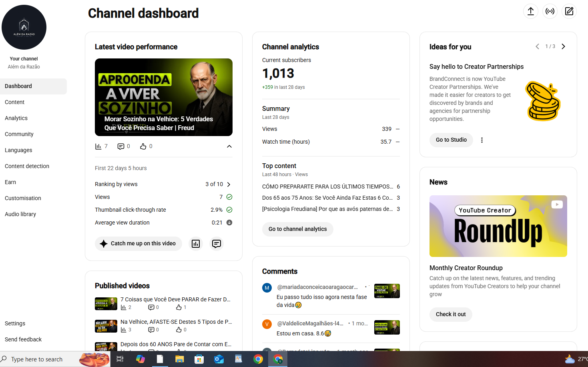
Task: Click Catch me up on this video
Action: pyautogui.click(x=138, y=244)
